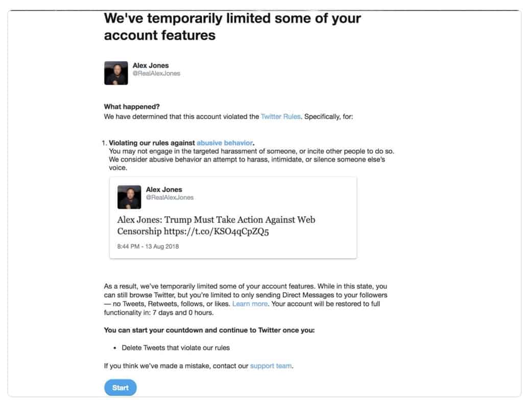Screen dimensions: 532x406
Task: Click the "Violating our rules against" bold text
Action: [x=152, y=143]
